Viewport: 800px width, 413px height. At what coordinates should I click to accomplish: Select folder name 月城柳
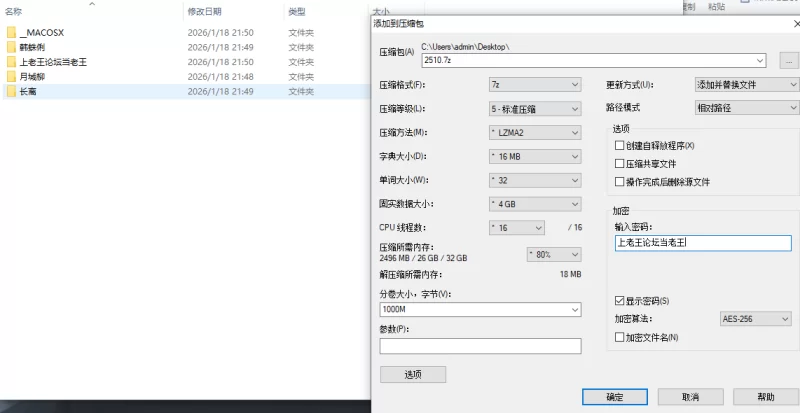pos(33,77)
